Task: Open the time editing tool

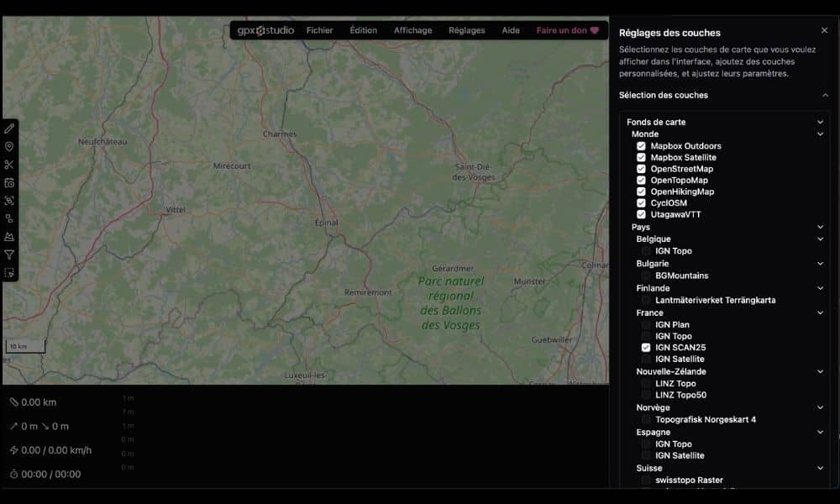Action: [x=10, y=182]
